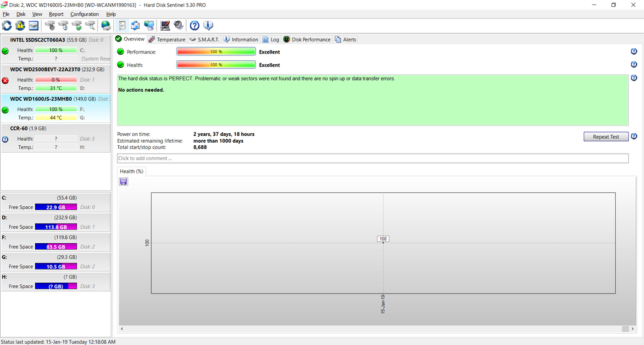644x345 pixels.
Task: Click the disk panel toolbar icon
Action: pyautogui.click(x=34, y=25)
